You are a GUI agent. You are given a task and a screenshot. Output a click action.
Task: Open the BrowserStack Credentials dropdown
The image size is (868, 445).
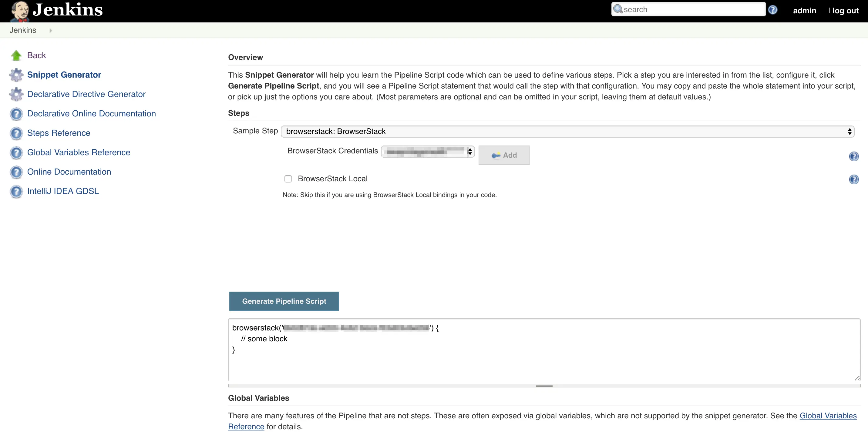point(427,152)
